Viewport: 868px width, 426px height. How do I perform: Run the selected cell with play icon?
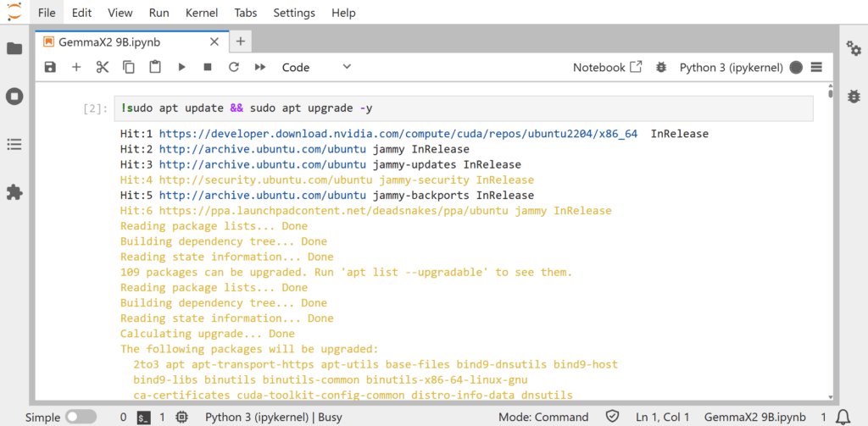tap(181, 67)
